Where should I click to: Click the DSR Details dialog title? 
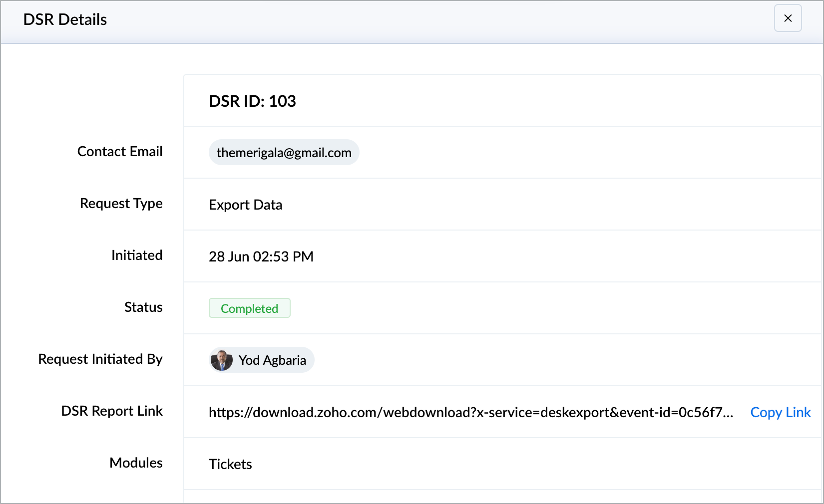[65, 19]
